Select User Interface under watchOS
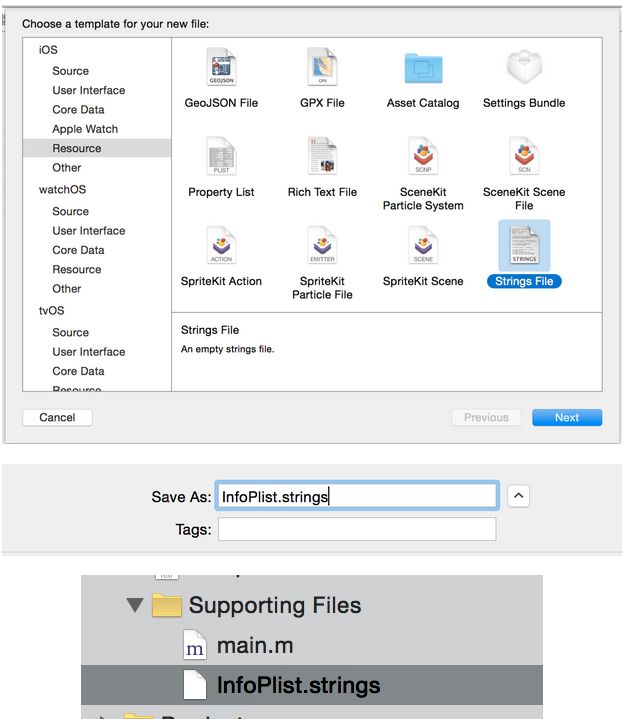The width and height of the screenshot is (625, 719). point(89,231)
